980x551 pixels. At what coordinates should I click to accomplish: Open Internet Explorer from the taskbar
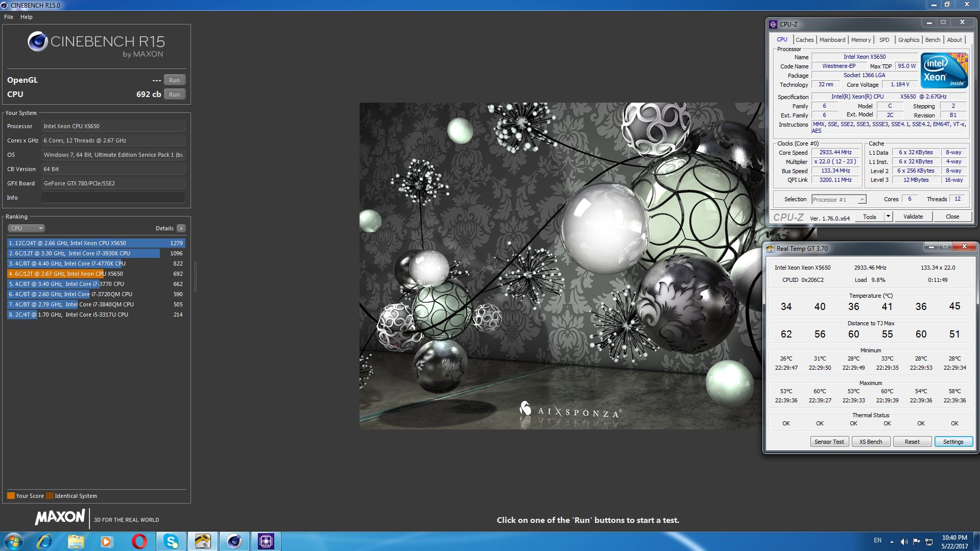point(45,541)
